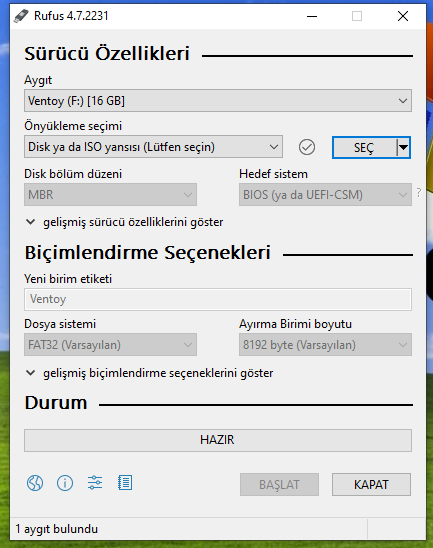The image size is (433, 548).
Task: Open the Aygıt device dropdown
Action: [218, 101]
